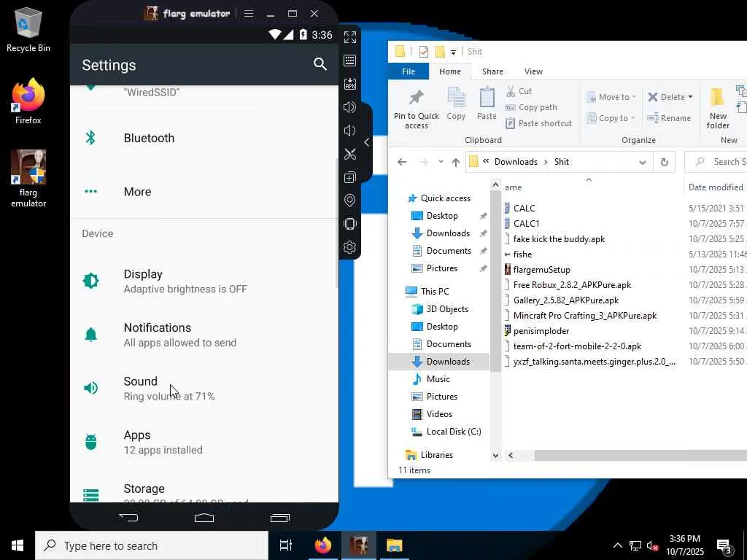Screen dimensions: 747x560
Task: Open Apps settings showing 12 apps installed
Action: (x=204, y=442)
